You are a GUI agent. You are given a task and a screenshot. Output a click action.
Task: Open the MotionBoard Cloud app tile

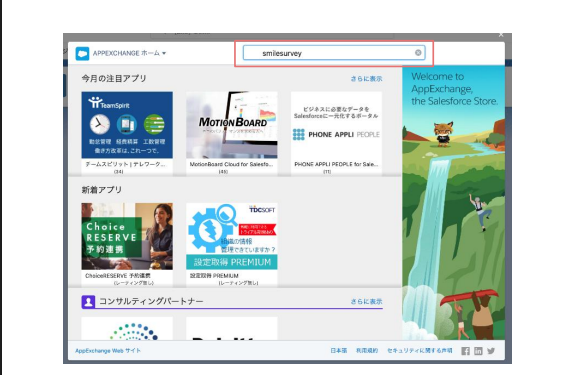(x=232, y=133)
